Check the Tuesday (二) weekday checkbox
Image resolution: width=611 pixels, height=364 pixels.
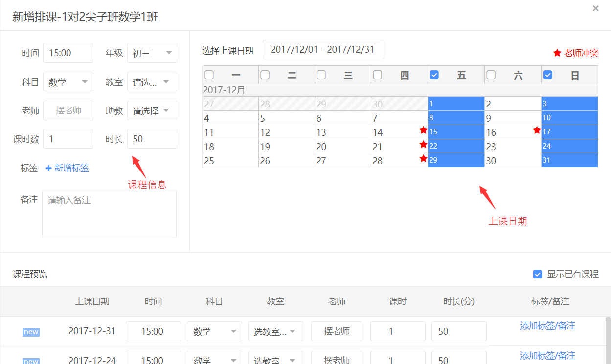point(265,75)
